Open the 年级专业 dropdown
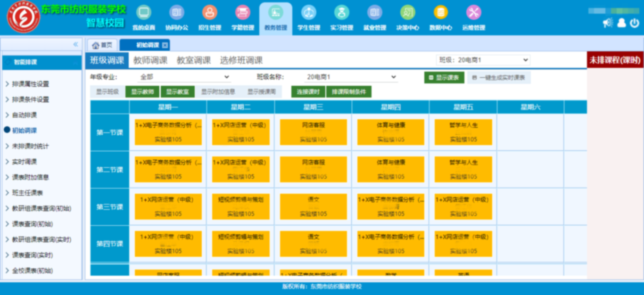 click(184, 77)
